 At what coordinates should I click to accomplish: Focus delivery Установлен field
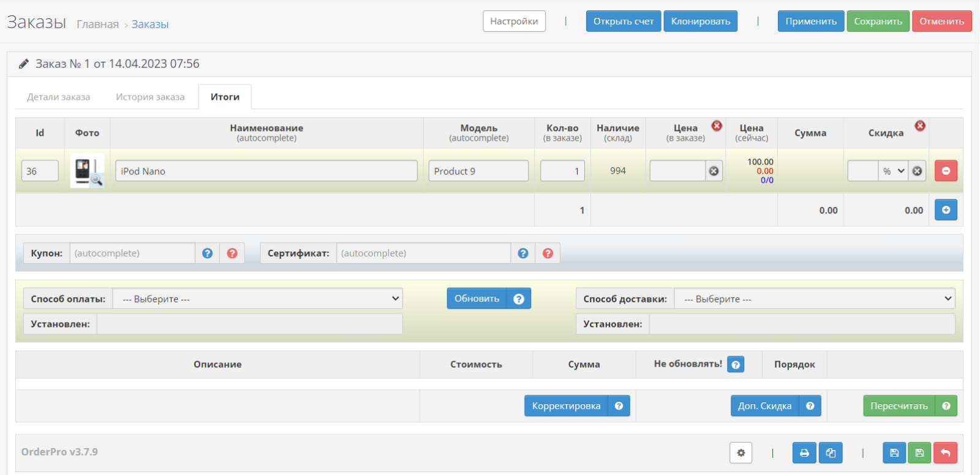click(802, 324)
